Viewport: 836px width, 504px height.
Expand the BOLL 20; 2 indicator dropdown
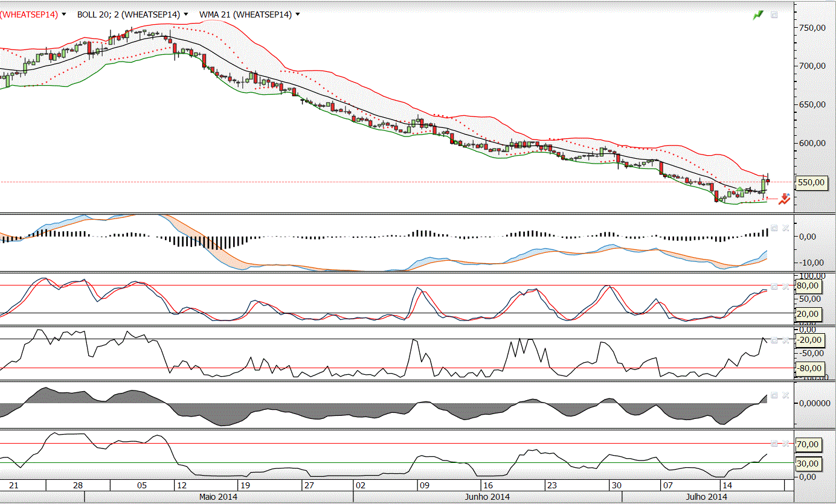(x=185, y=14)
